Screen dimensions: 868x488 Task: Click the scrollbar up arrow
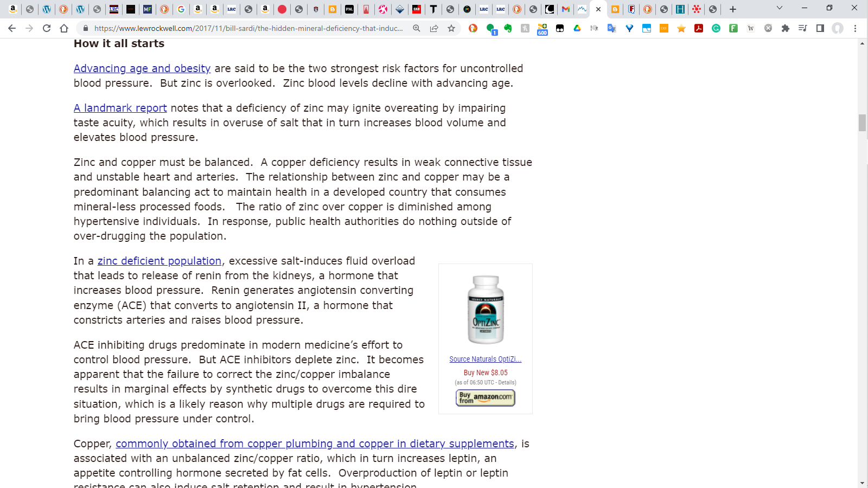pyautogui.click(x=863, y=43)
